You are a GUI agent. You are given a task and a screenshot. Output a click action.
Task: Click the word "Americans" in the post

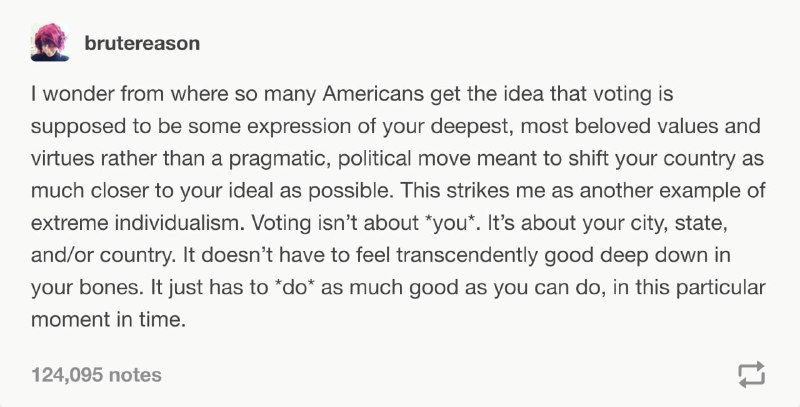(373, 94)
